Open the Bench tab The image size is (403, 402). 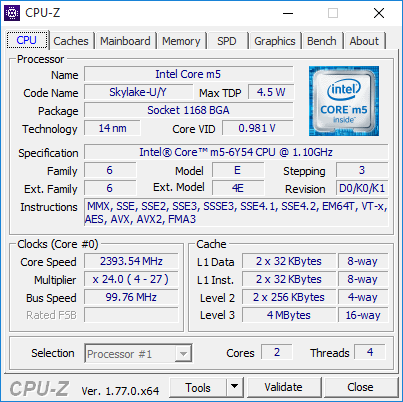tap(322, 41)
